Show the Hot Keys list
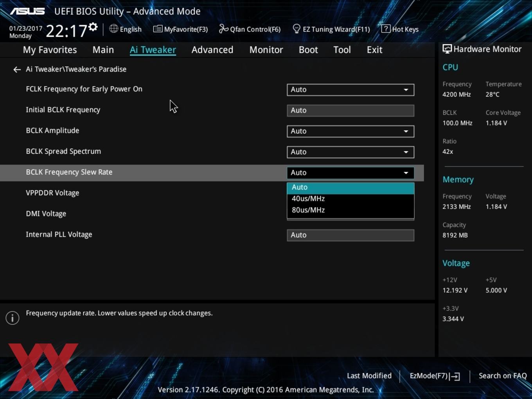Viewport: 532px width, 399px height. pyautogui.click(x=405, y=29)
